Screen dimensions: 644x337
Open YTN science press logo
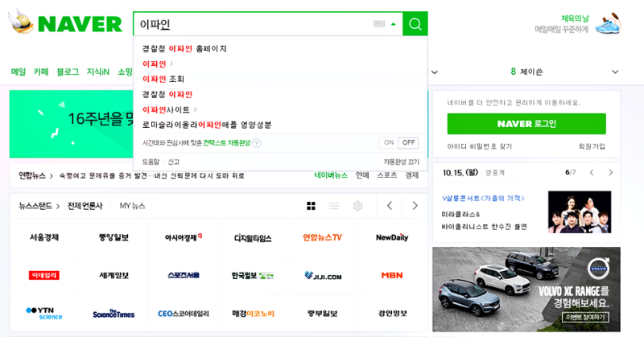44,313
